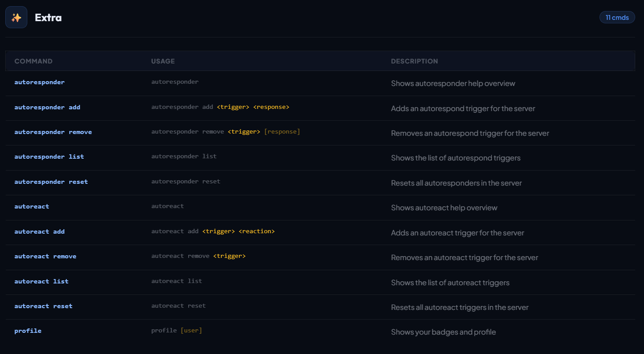Click "Shows your badges and profile" description
The height and width of the screenshot is (354, 644).
tap(443, 332)
